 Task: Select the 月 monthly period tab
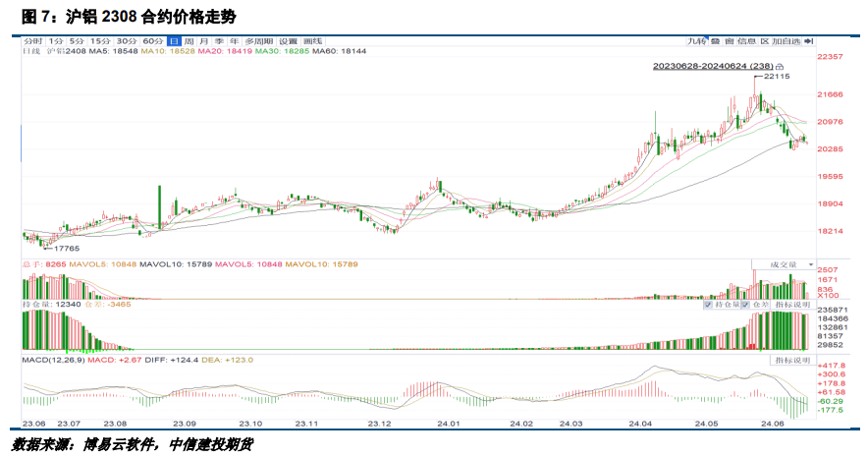click(x=203, y=41)
